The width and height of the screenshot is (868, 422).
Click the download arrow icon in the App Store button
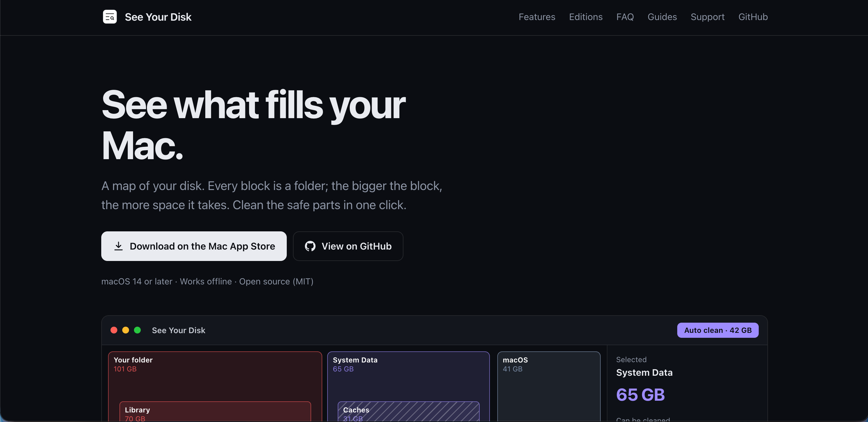118,246
